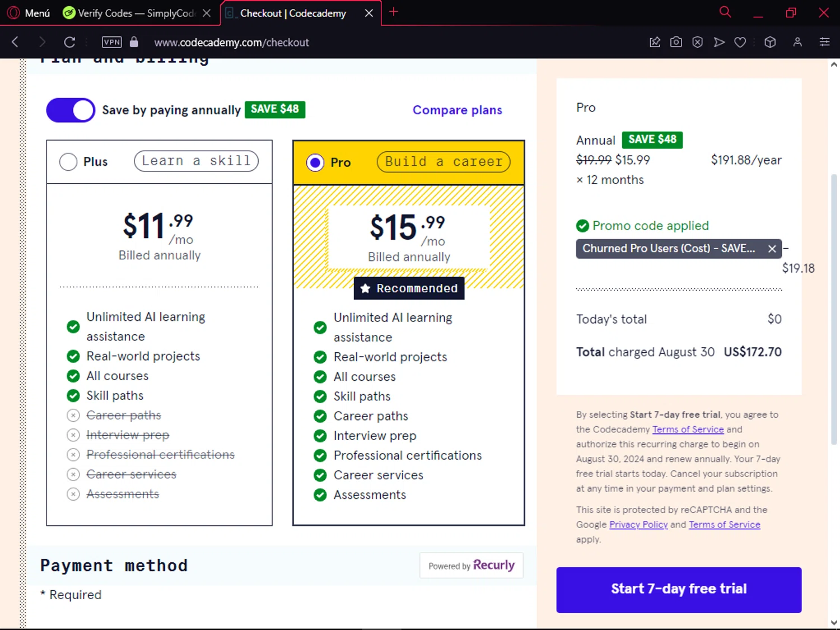The height and width of the screenshot is (630, 840).
Task: Click the US$172.70 total charged
Action: coord(753,352)
